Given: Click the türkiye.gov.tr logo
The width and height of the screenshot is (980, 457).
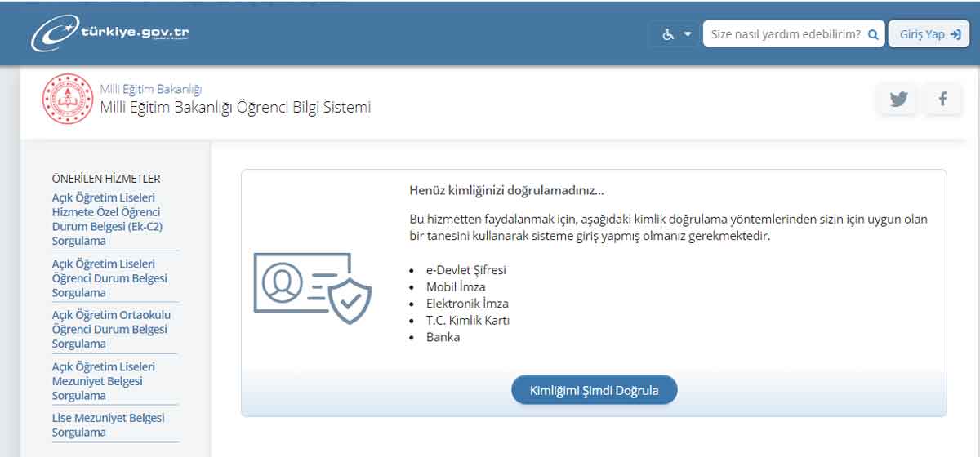Looking at the screenshot, I should tap(110, 34).
